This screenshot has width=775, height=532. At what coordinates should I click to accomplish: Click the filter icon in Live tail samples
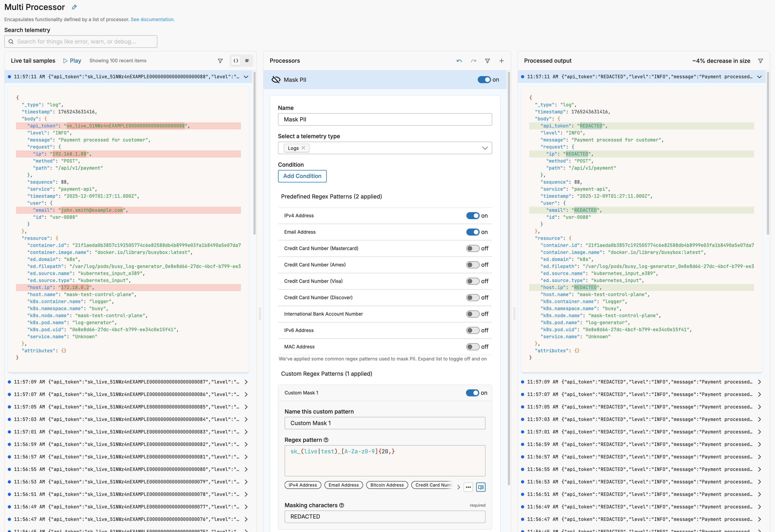tap(220, 61)
